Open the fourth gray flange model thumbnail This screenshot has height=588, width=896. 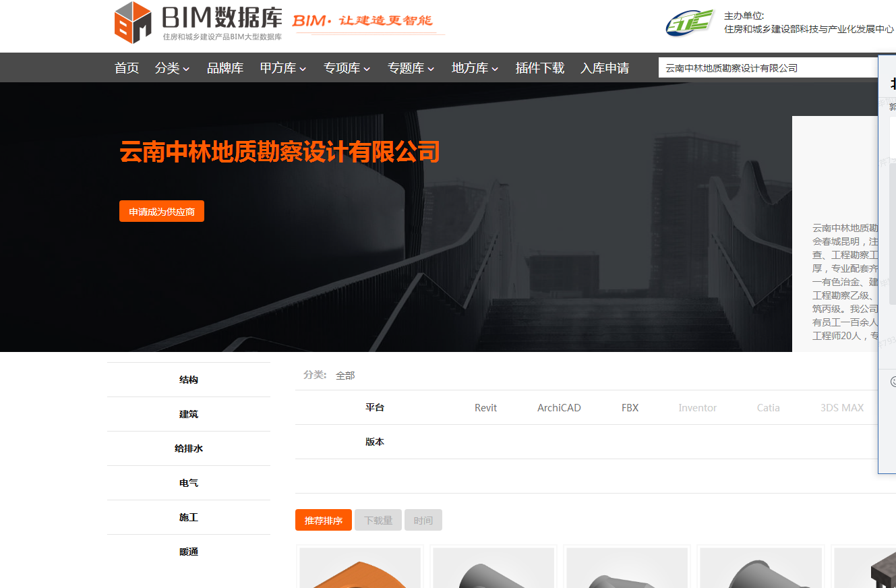[760, 568]
